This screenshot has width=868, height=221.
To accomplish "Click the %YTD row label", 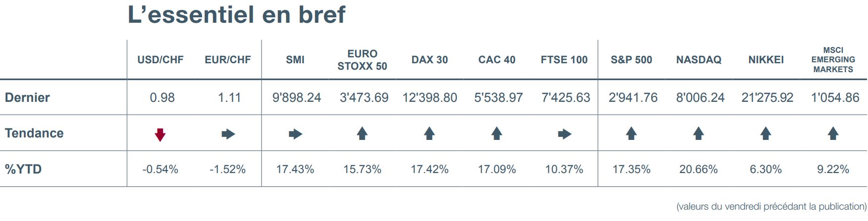I will tap(23, 169).
